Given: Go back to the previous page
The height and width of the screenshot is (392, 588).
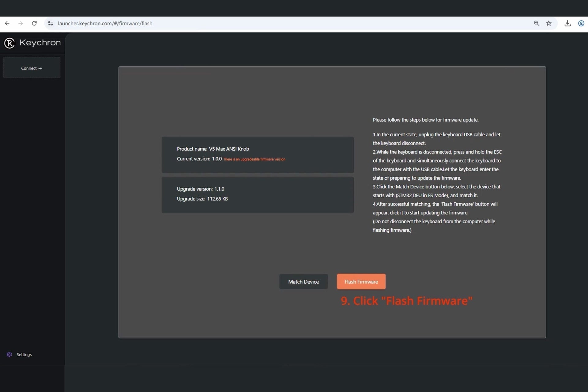Looking at the screenshot, I should 7,23.
